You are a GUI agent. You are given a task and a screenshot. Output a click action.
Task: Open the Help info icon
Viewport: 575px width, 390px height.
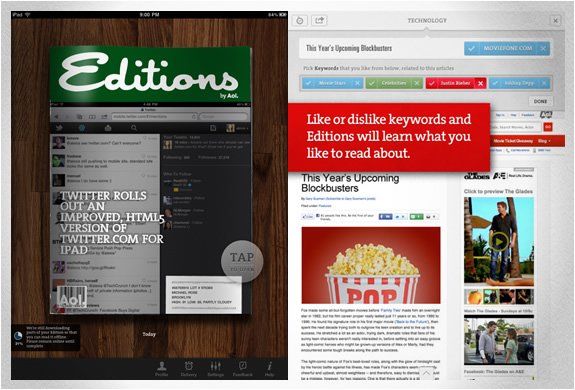pos(269,369)
